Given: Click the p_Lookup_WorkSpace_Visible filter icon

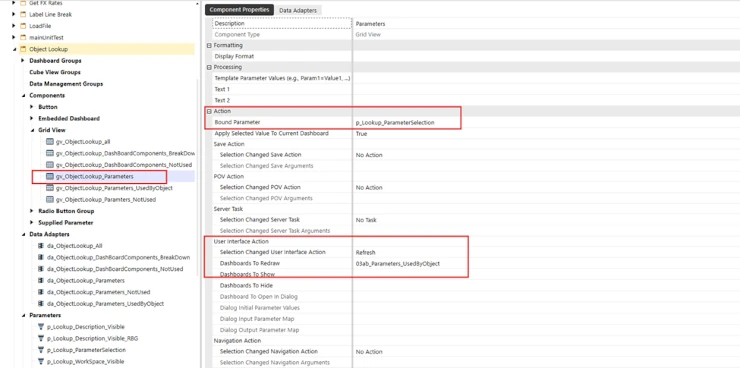Looking at the screenshot, I should coord(41,362).
